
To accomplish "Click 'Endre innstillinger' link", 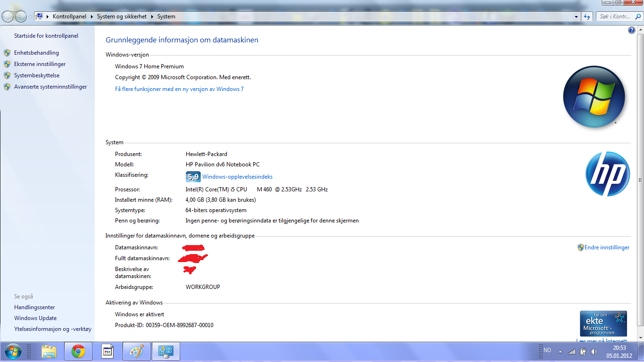I will (607, 247).
